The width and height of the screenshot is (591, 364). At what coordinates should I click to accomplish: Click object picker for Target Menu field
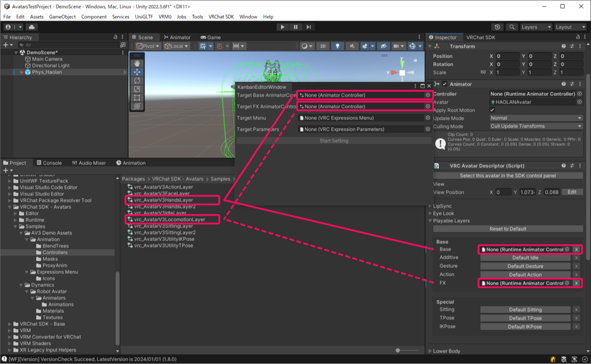pyautogui.click(x=427, y=118)
